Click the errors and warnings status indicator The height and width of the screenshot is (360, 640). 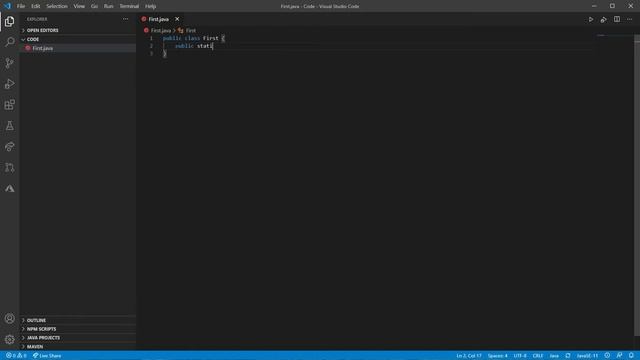[16, 356]
